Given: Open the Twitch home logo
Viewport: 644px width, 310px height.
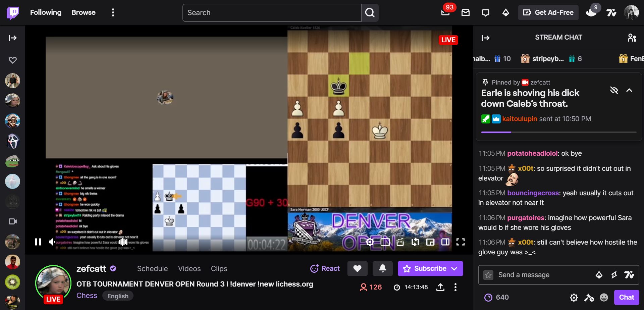Looking at the screenshot, I should pyautogui.click(x=13, y=13).
